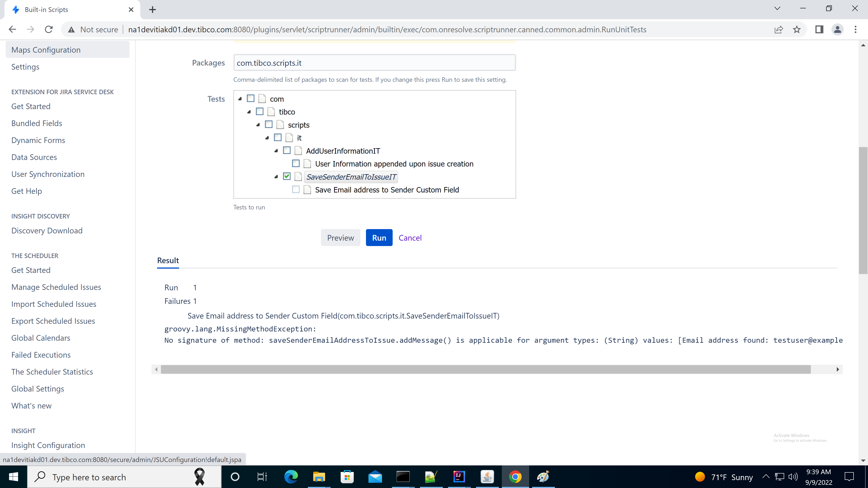Collapse the scripts tree node arrow

(258, 125)
